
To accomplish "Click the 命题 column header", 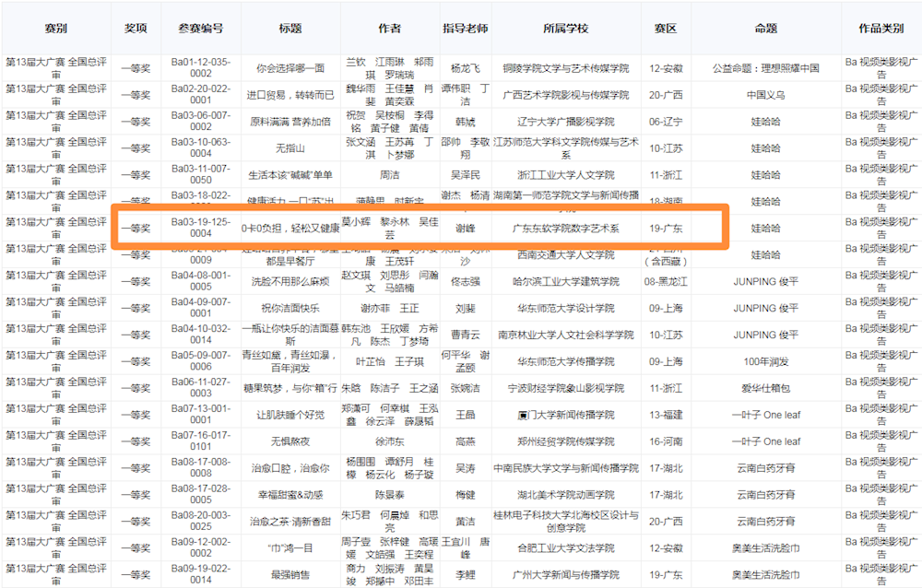I will [x=765, y=29].
